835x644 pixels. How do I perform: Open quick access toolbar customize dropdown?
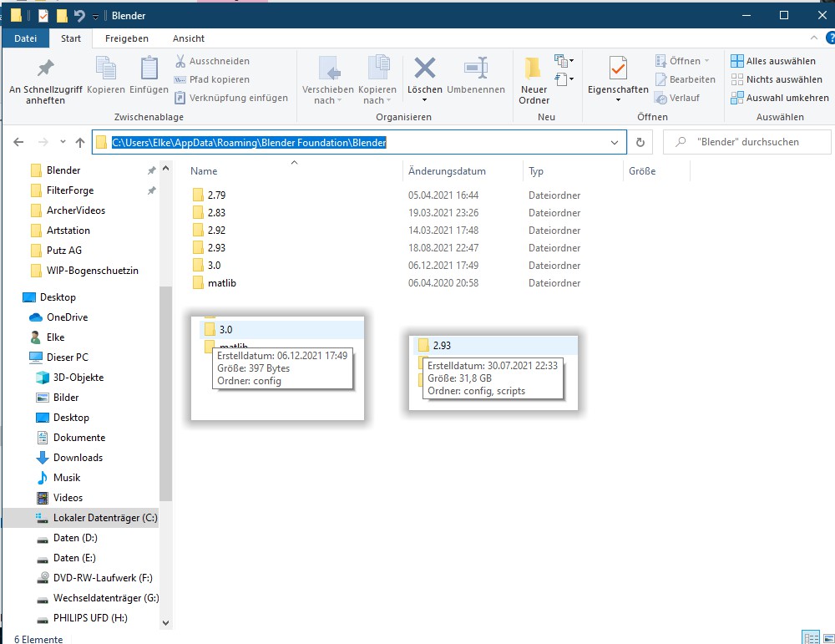click(95, 17)
